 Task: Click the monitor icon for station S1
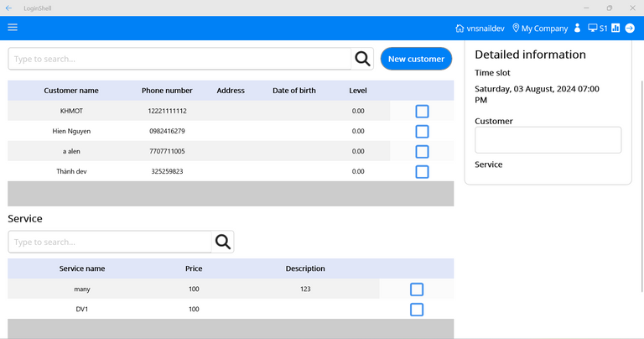[593, 29]
